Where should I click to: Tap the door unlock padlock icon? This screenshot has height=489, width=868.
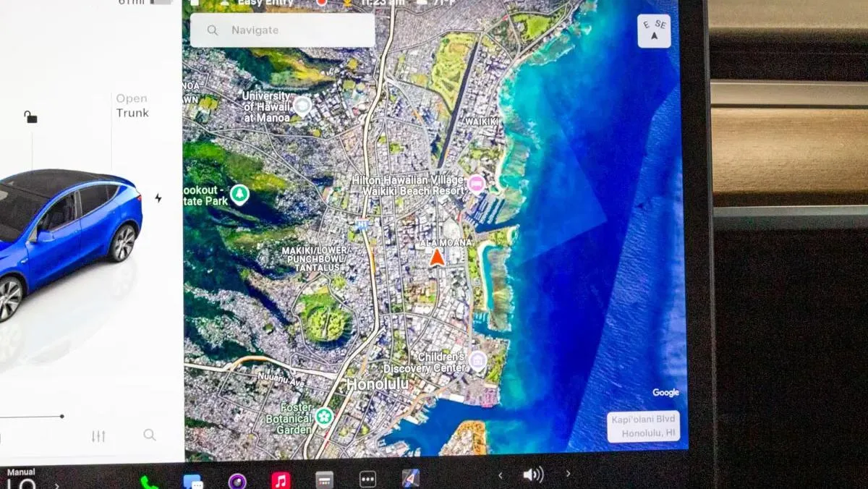tap(30, 116)
